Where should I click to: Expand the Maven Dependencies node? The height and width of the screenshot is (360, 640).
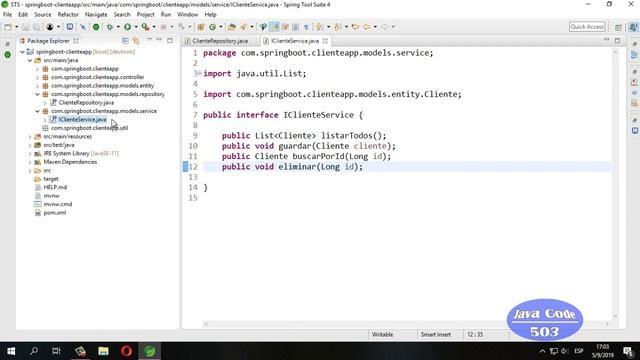click(30, 162)
